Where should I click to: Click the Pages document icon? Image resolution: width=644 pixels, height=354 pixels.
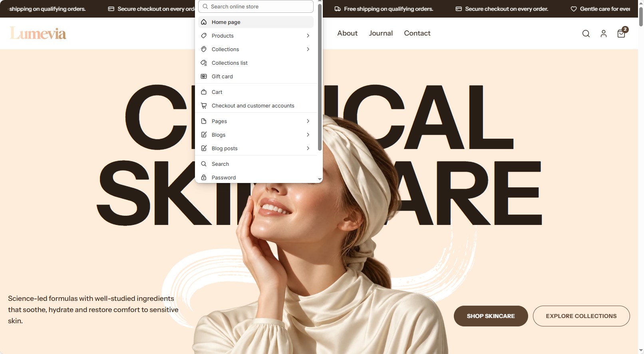204,121
